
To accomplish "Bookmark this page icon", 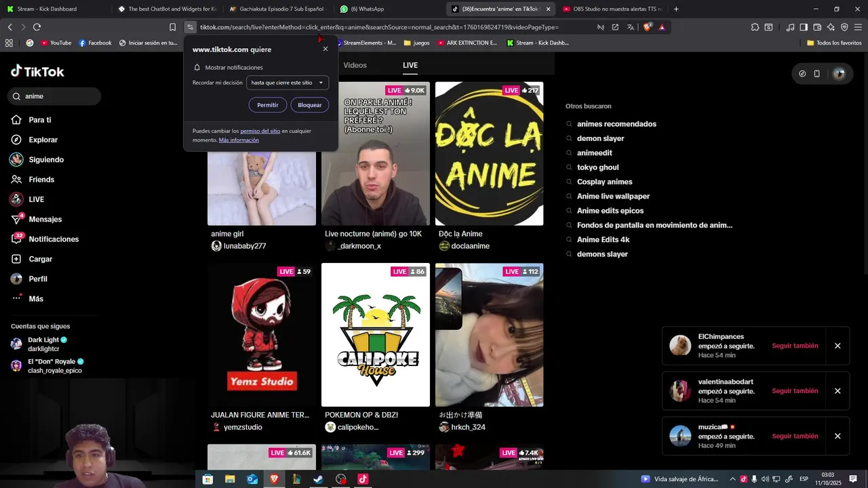I will point(172,27).
